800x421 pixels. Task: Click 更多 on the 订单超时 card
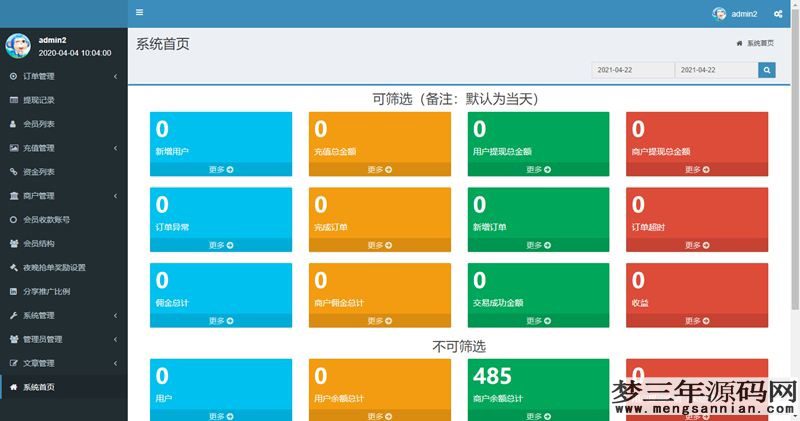pyautogui.click(x=697, y=245)
